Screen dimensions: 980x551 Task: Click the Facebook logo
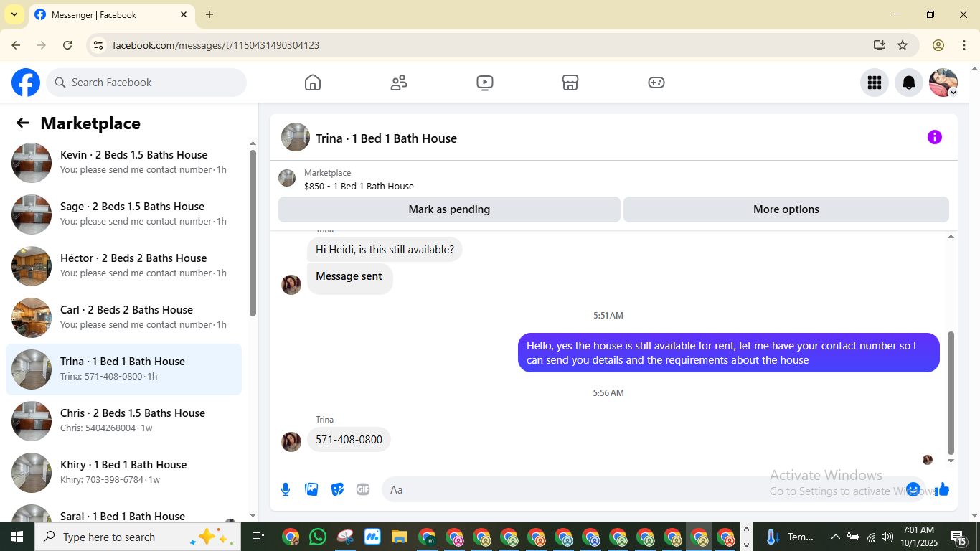[x=26, y=83]
